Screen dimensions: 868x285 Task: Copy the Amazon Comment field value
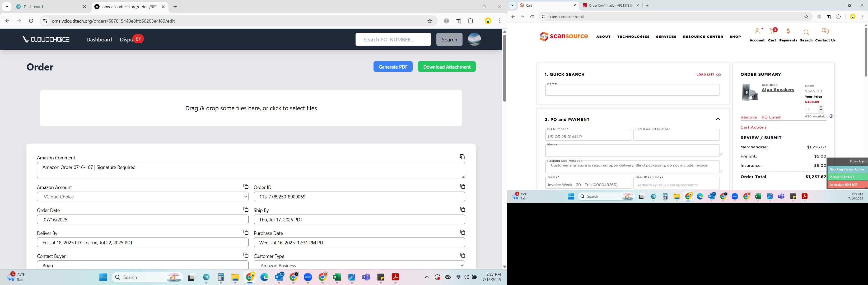462,157
